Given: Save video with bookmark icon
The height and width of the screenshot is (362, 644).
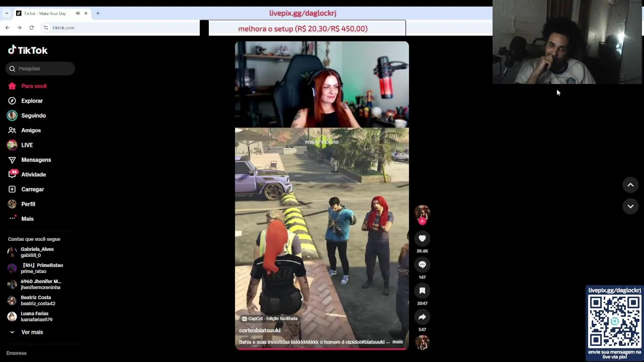Looking at the screenshot, I should tap(422, 291).
